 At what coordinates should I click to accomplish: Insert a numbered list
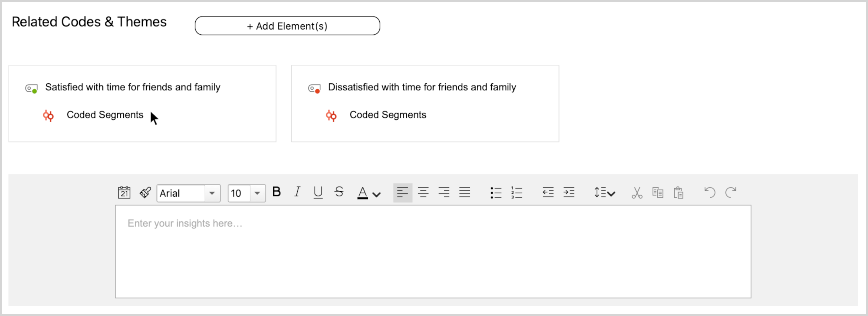[517, 193]
